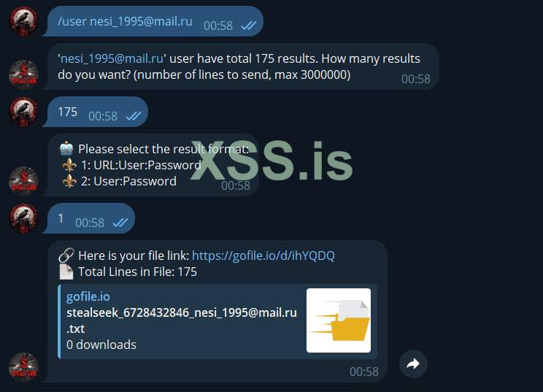Open the https://gofile.io/d/ihYQDQ hyperlink
This screenshot has width=543, height=392.
coord(264,255)
